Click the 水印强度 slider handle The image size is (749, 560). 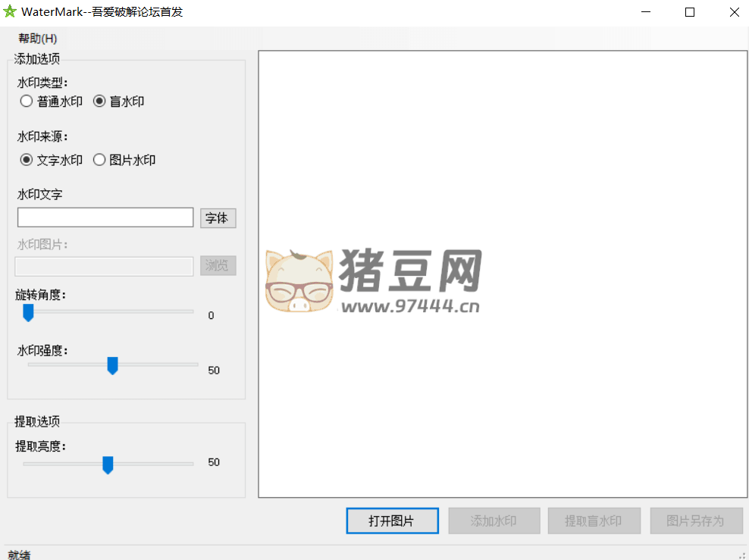112,366
